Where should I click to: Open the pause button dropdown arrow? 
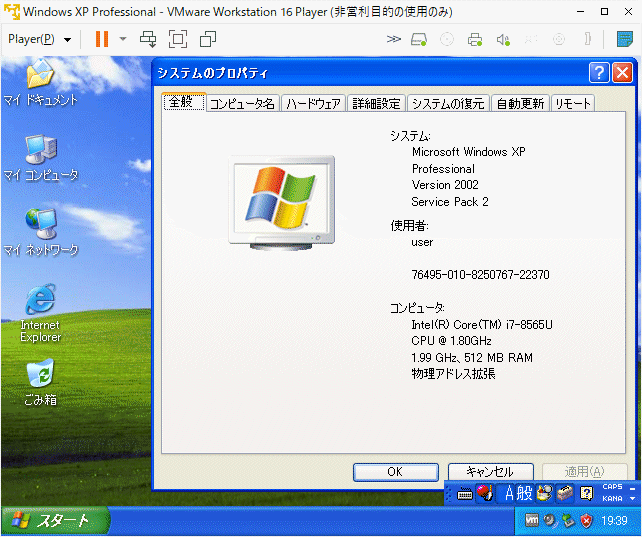[x=123, y=39]
